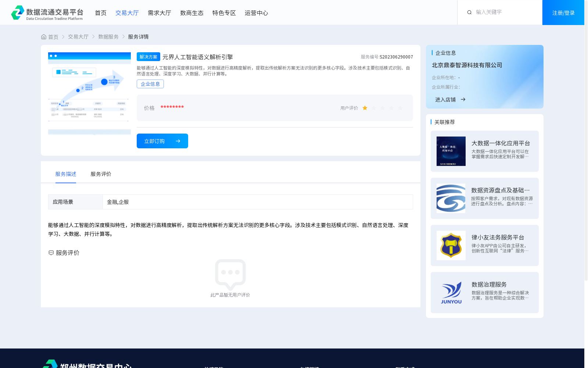Click the page vertical scrollbar
The width and height of the screenshot is (588, 368).
tap(586, 140)
